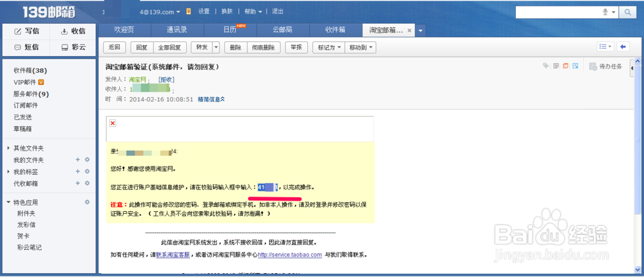The width and height of the screenshot is (644, 277).
Task: Open the 设置 settings link
Action: (204, 12)
